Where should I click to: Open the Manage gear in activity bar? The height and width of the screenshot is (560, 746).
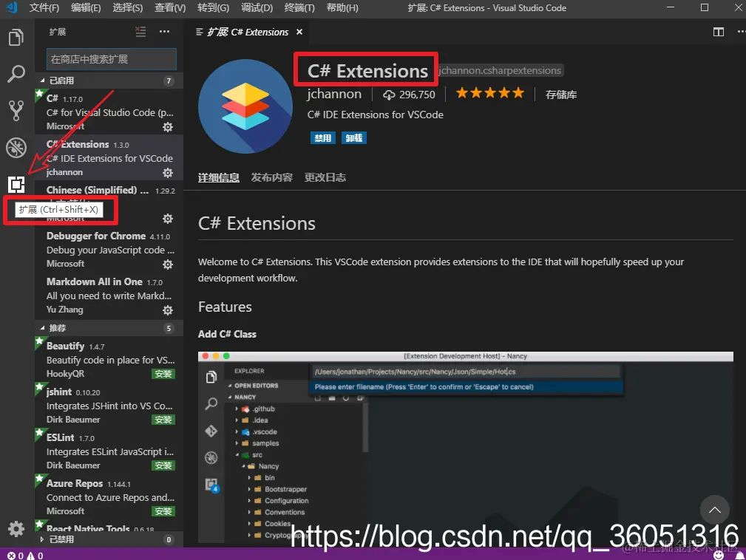click(16, 528)
